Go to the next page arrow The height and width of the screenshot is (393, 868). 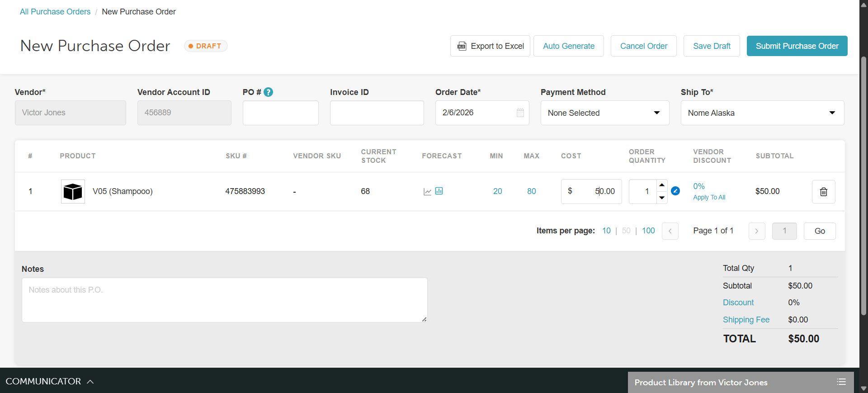click(757, 231)
